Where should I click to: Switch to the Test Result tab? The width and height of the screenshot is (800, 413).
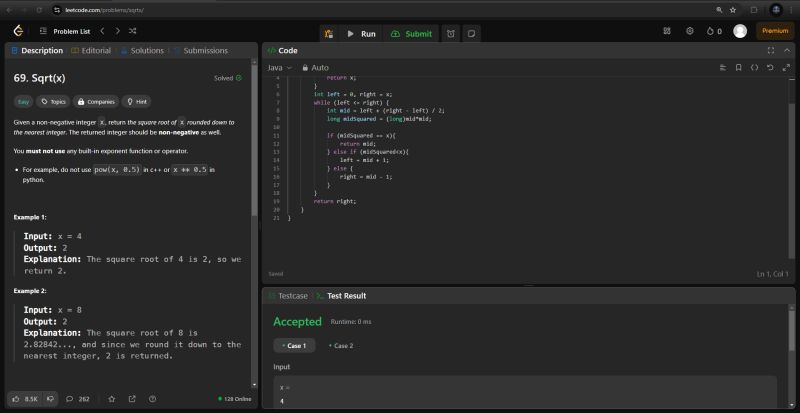pos(341,296)
